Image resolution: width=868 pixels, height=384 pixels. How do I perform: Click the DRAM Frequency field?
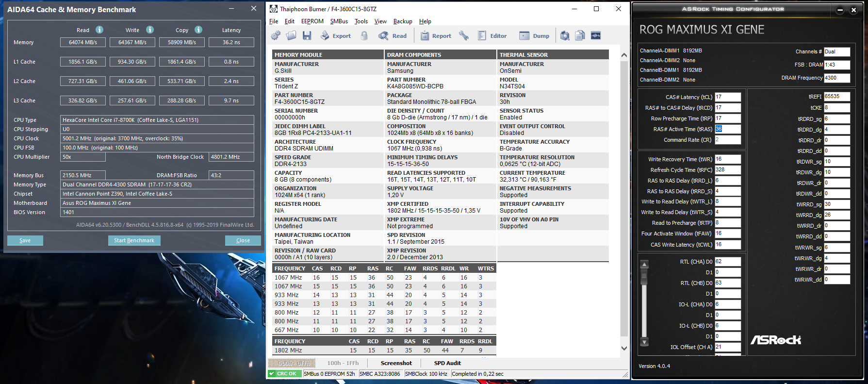(x=837, y=78)
